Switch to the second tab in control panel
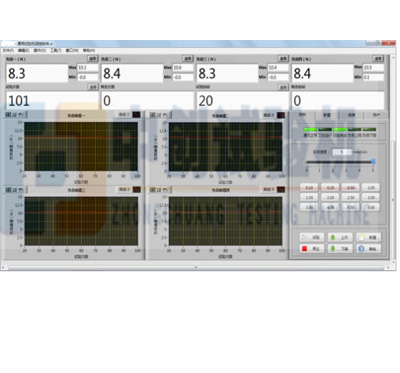This screenshot has height=373, width=400. pos(327,115)
